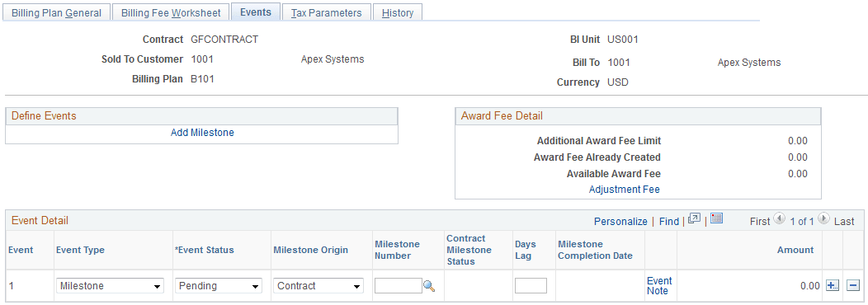Open the Event Note link
Image resolution: width=868 pixels, height=305 pixels.
(659, 285)
